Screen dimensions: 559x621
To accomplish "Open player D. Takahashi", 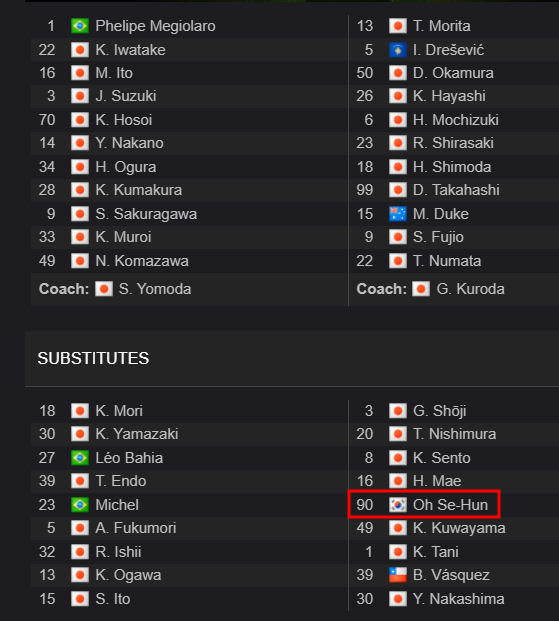I will [456, 190].
